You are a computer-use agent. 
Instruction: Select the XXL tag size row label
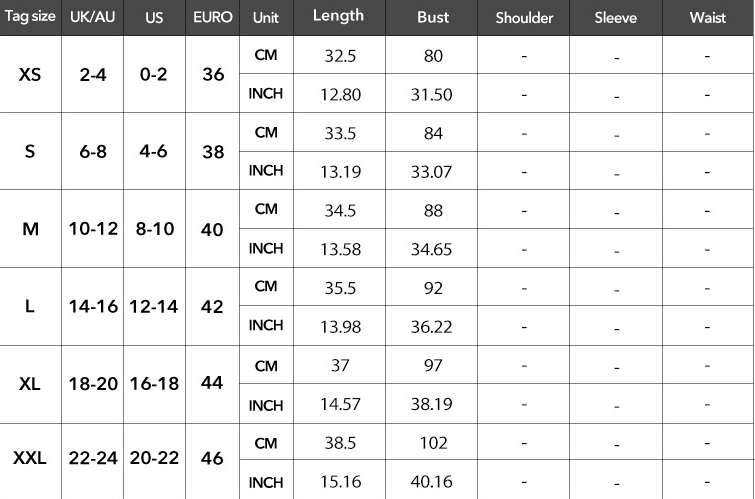[x=30, y=459]
